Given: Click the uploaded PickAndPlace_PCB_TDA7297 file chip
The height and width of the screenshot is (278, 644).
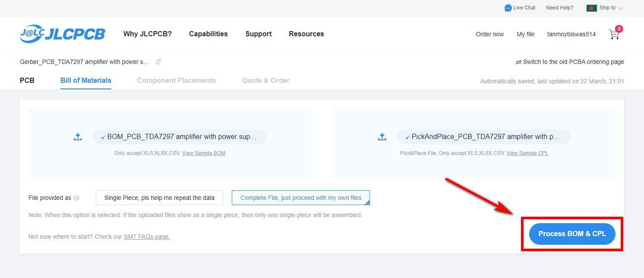Looking at the screenshot, I should click(483, 137).
